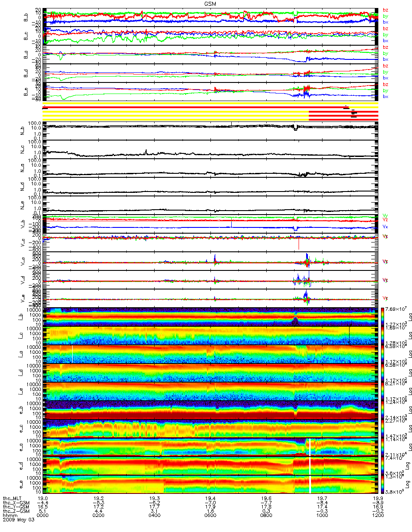Click the 1000 time tick label

coord(322,515)
